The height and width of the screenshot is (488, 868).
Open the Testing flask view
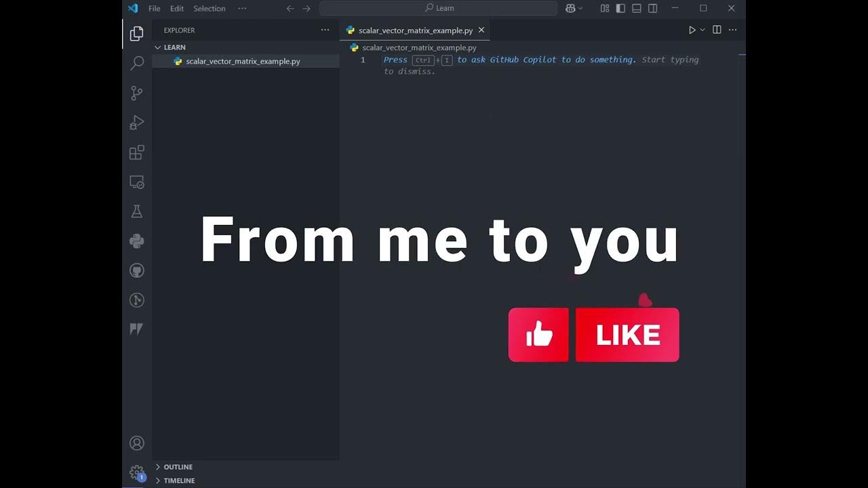(137, 211)
